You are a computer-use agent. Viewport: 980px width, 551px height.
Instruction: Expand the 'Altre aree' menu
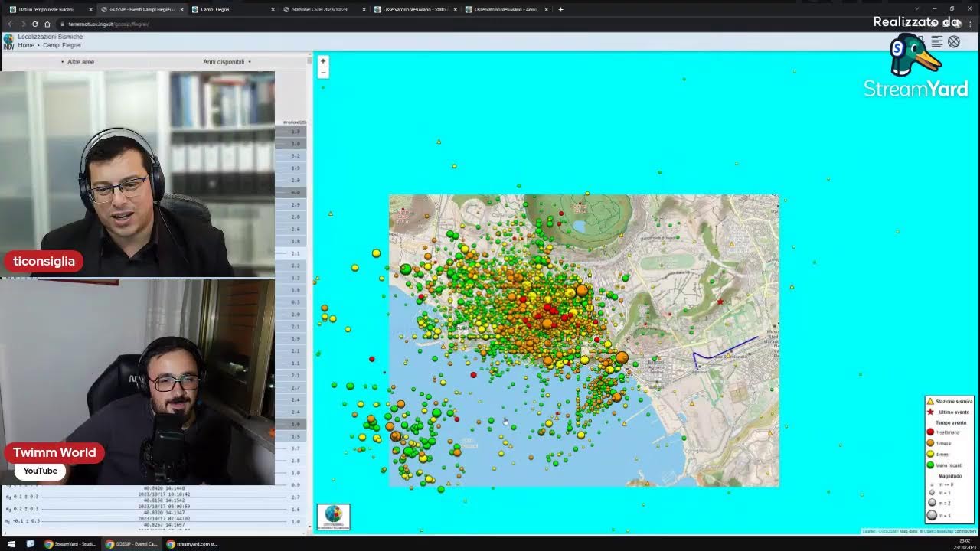click(78, 62)
